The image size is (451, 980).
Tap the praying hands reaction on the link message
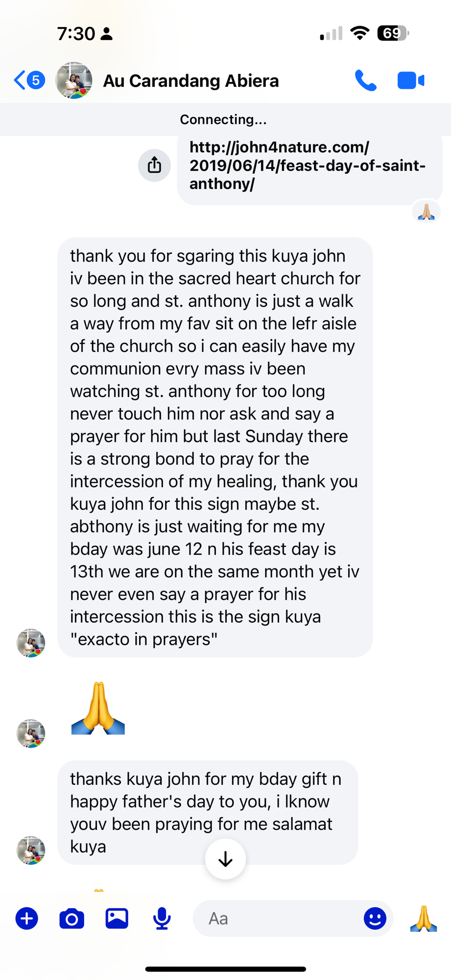426,212
